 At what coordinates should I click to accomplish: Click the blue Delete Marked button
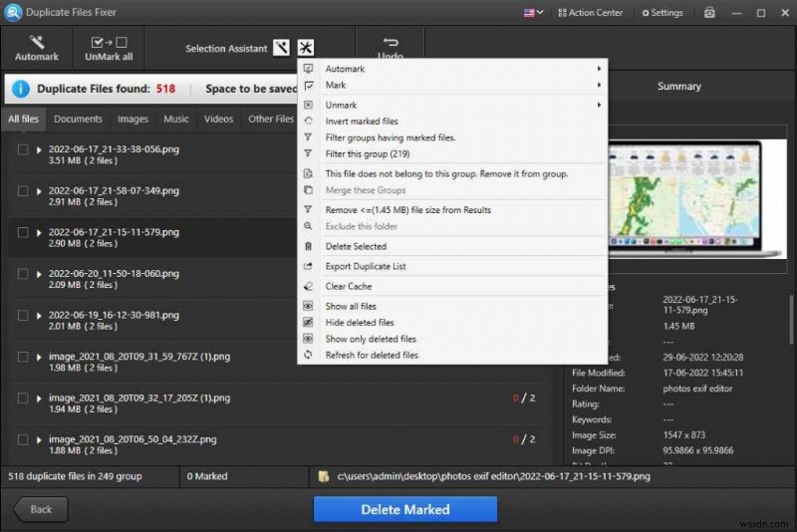click(405, 509)
